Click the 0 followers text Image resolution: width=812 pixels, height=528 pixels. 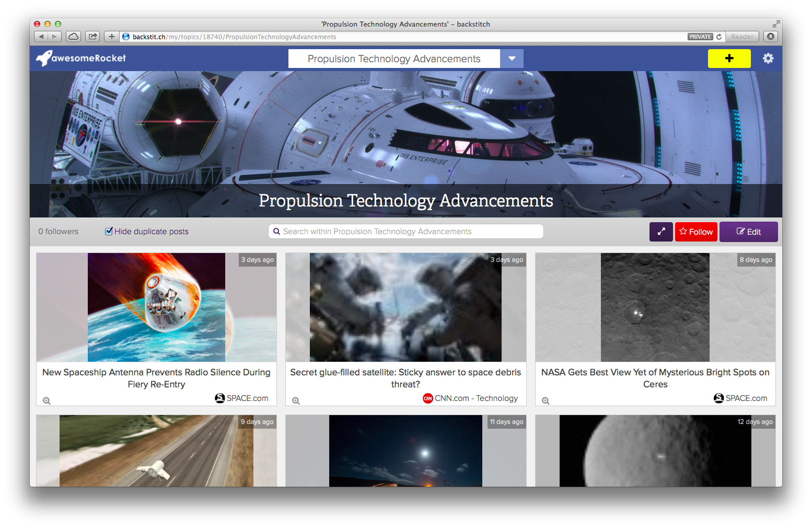[x=58, y=232]
